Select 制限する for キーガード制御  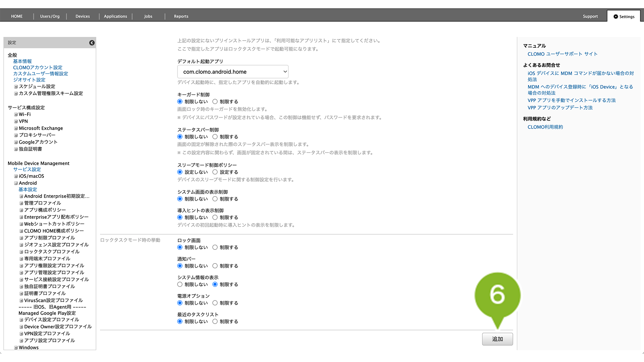coord(215,102)
